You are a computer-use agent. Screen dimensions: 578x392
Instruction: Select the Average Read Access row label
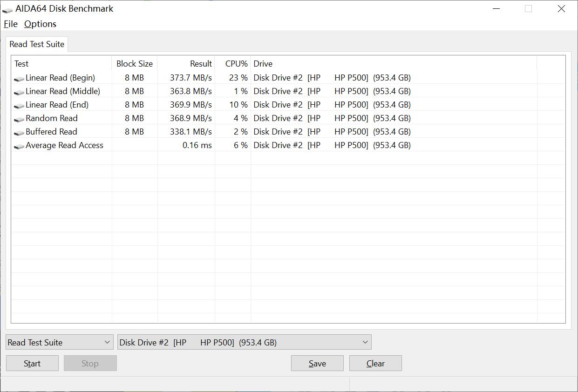pyautogui.click(x=64, y=145)
